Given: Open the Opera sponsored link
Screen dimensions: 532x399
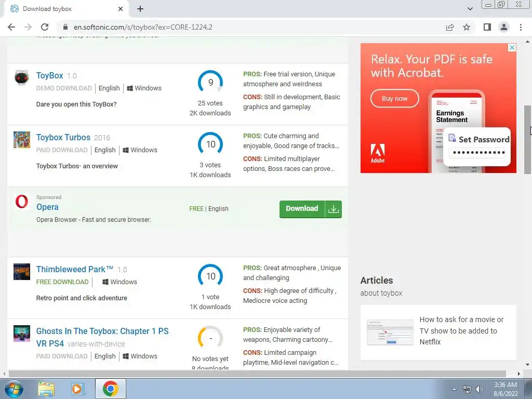Looking at the screenshot, I should coord(47,207).
